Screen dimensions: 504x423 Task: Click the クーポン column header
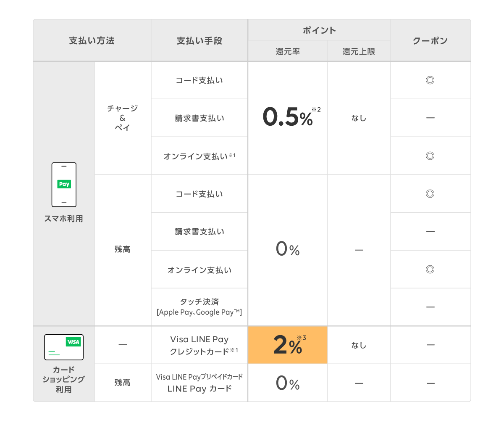[430, 41]
